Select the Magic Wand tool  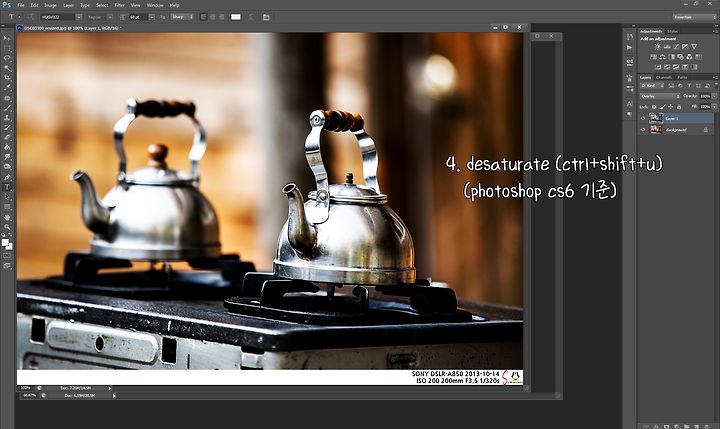click(x=7, y=68)
